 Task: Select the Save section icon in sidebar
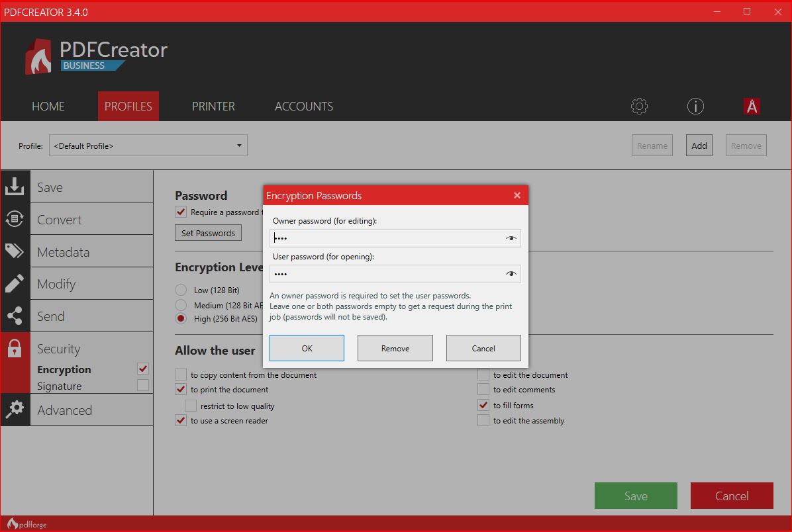point(15,186)
